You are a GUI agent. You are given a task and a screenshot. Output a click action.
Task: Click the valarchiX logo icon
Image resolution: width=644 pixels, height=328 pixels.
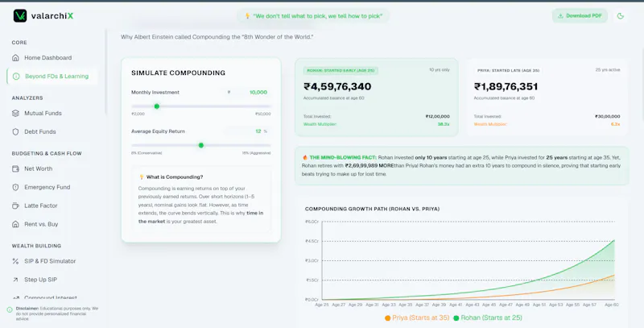(x=20, y=15)
